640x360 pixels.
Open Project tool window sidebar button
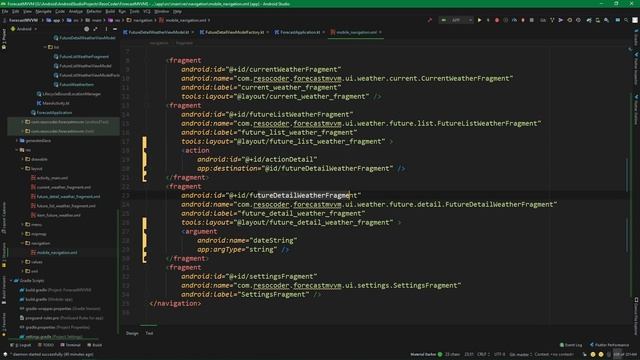tap(4, 40)
